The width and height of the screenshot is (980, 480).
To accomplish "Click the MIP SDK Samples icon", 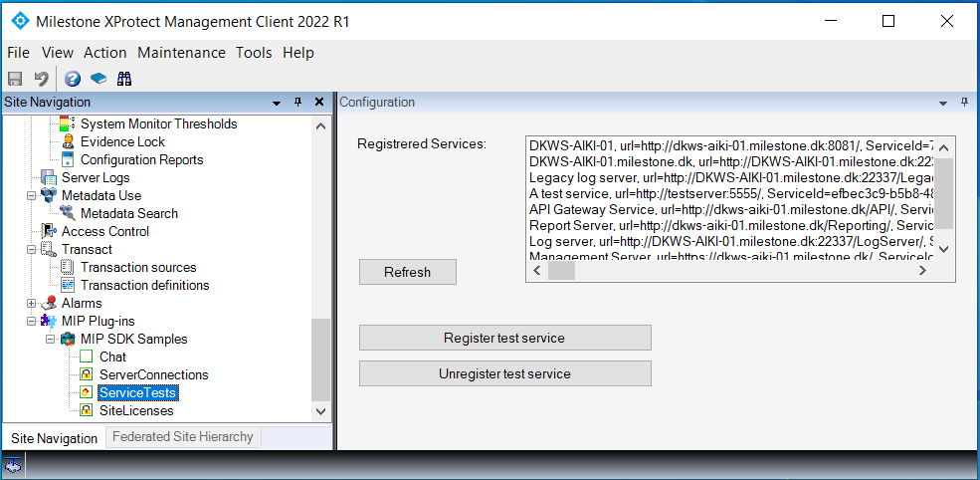I will 68,340.
